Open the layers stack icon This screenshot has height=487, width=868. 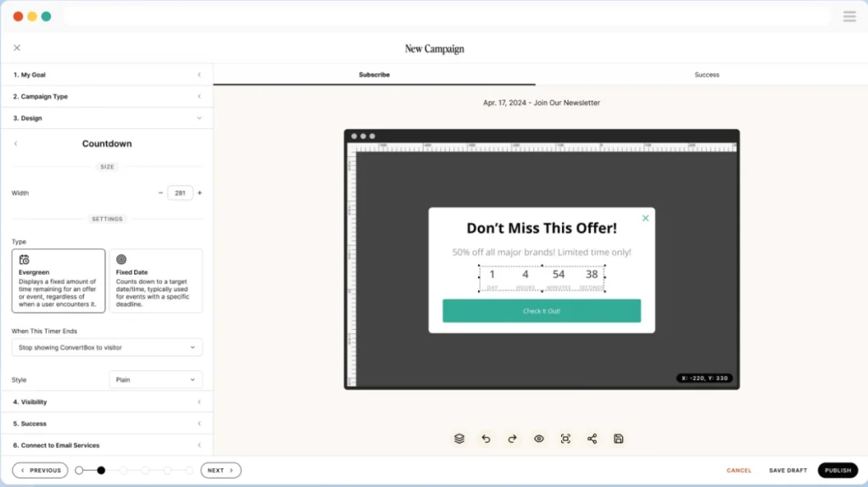coord(459,439)
